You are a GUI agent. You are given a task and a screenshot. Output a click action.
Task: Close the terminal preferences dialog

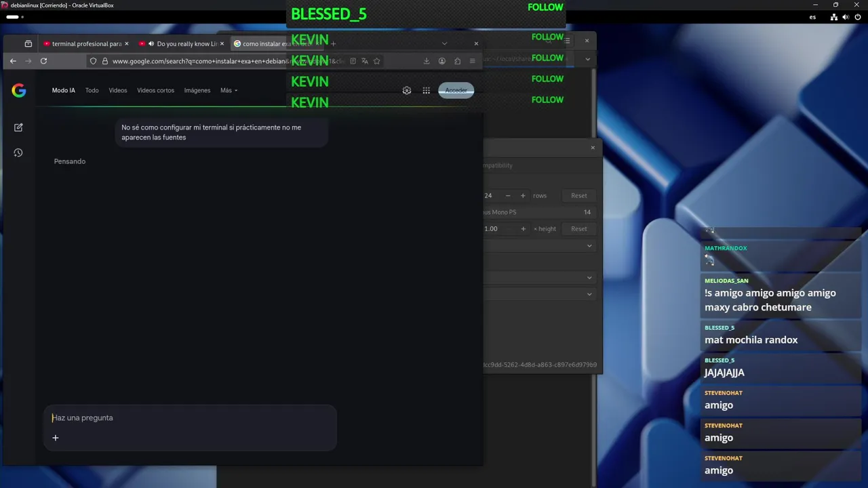[593, 147]
